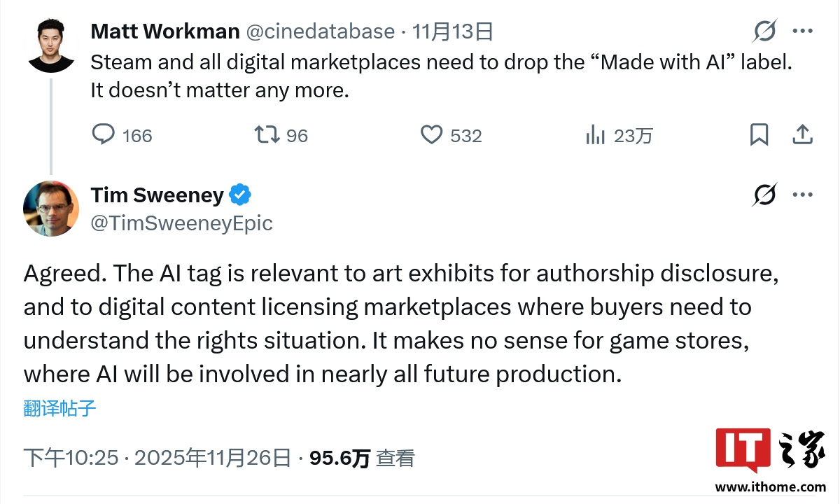Click Matt Workman's display name
840x504 pixels.
pos(165,31)
